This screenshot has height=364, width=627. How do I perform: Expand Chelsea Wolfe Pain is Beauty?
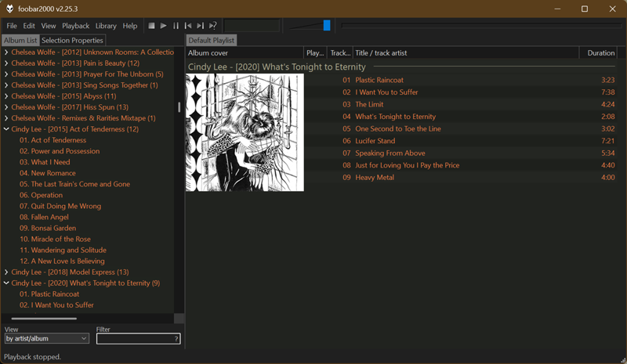[6, 63]
